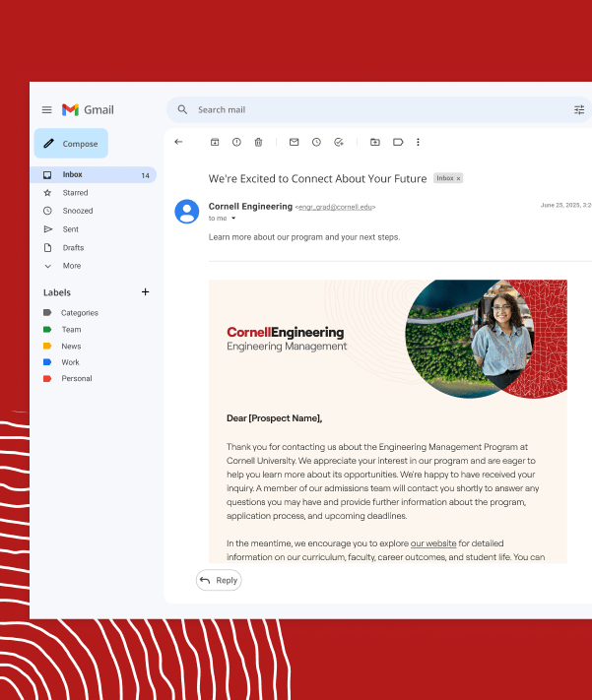This screenshot has height=700, width=592.
Task: Click Compose button
Action: (x=71, y=144)
